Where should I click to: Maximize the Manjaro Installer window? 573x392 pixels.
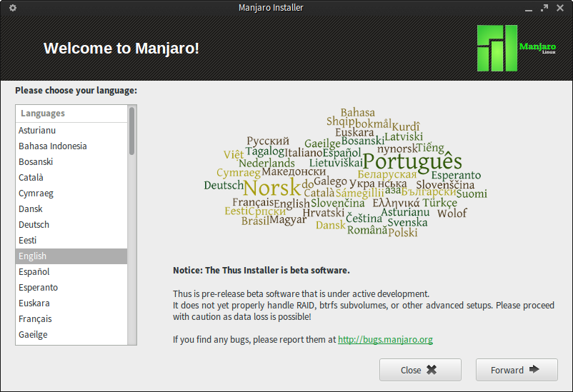pyautogui.click(x=544, y=8)
